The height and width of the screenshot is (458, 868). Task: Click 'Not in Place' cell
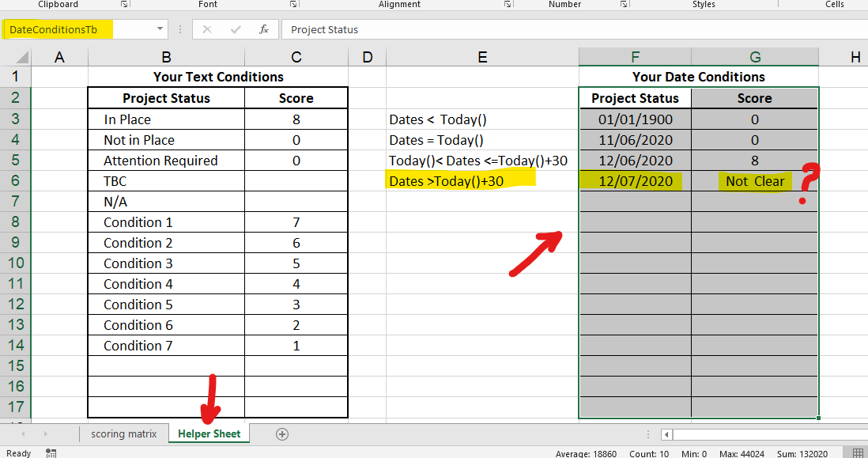click(166, 140)
